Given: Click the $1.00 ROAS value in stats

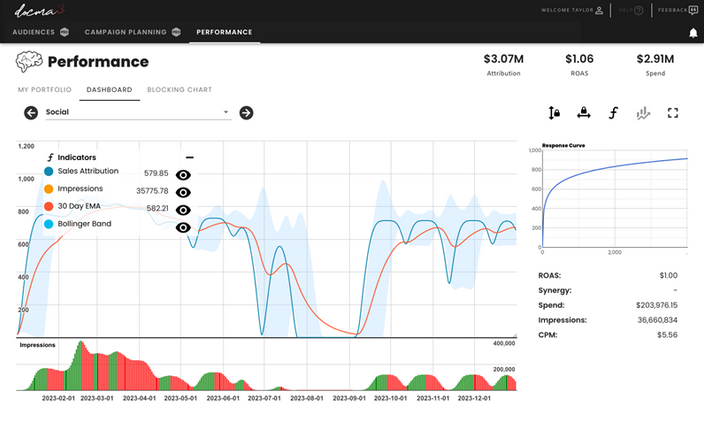Looking at the screenshot, I should [x=669, y=276].
